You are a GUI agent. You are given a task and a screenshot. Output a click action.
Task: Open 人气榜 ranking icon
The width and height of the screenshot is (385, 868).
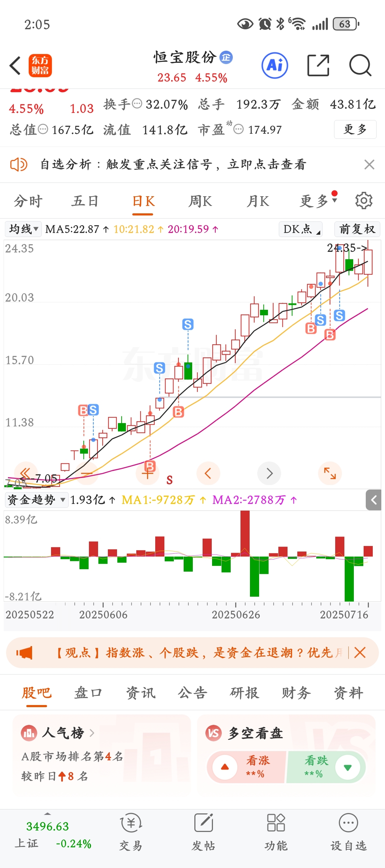[29, 732]
